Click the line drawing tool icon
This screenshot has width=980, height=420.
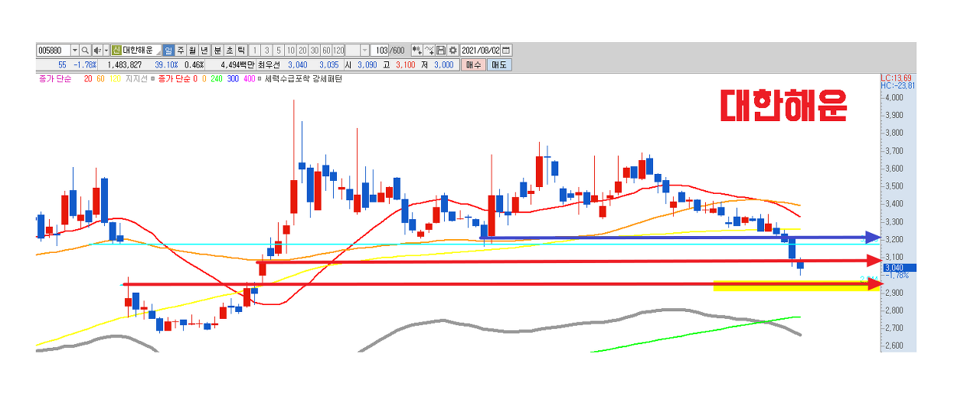point(430,50)
